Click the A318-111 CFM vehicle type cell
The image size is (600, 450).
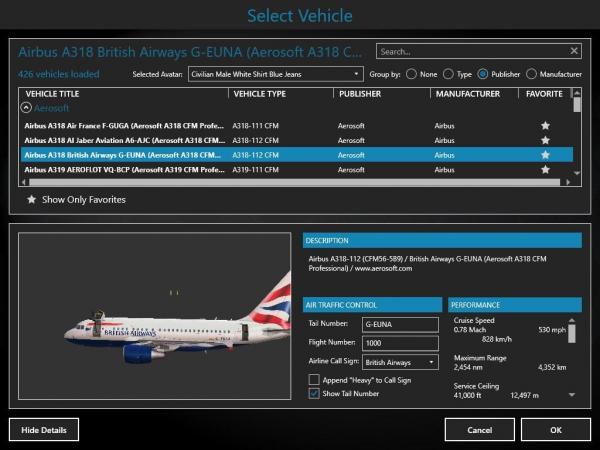(256, 126)
